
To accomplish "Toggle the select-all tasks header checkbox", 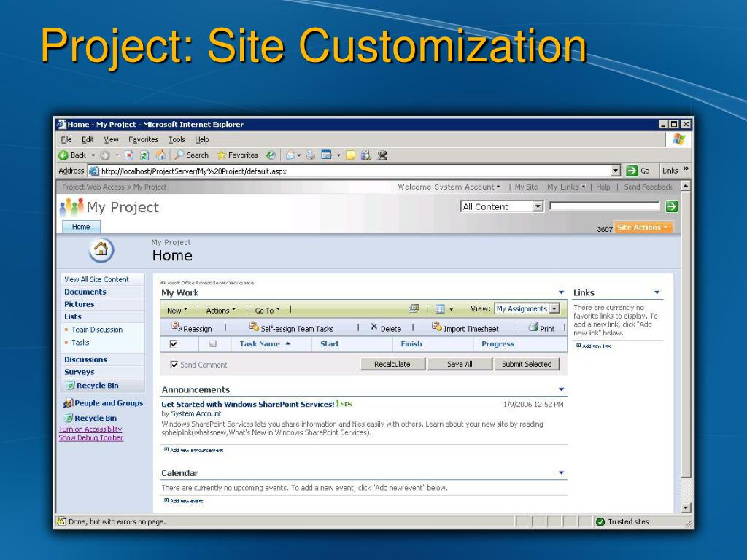I will (173, 344).
